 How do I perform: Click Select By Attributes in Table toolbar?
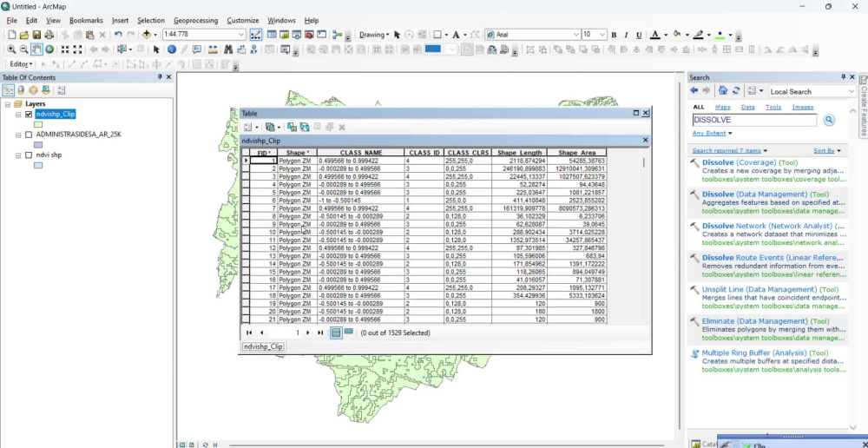292,128
